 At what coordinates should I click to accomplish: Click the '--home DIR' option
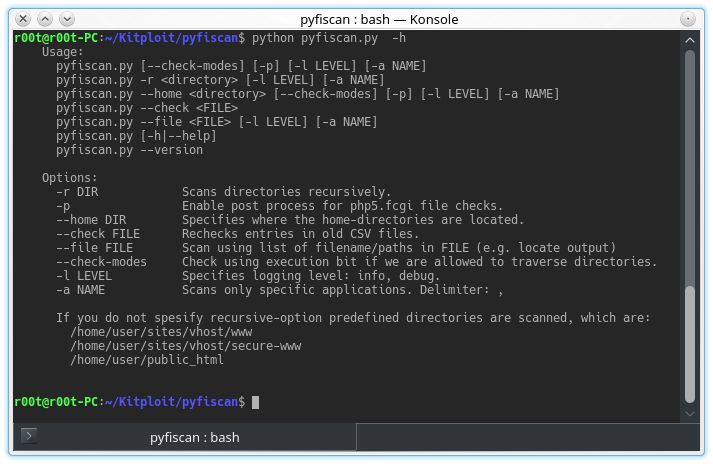click(x=91, y=220)
